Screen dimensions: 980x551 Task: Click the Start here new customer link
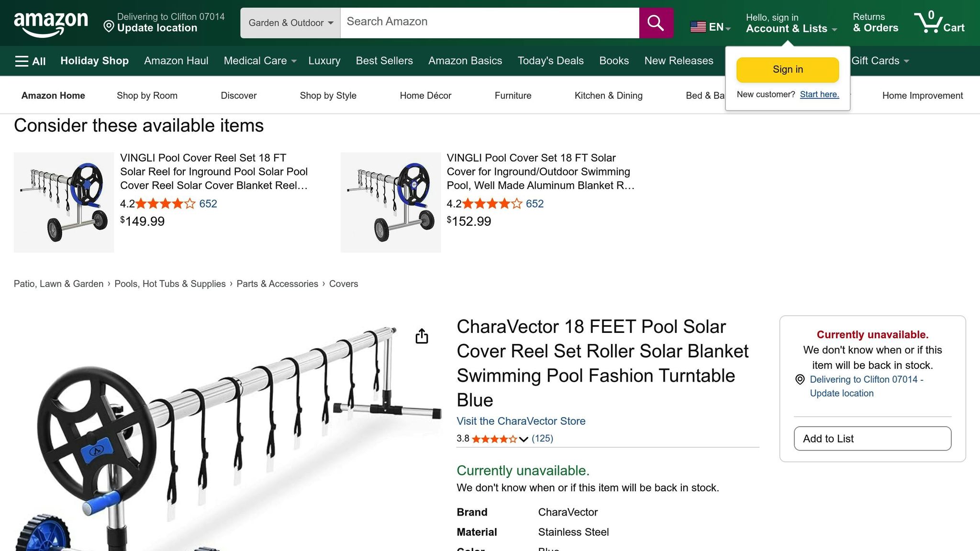pos(819,94)
